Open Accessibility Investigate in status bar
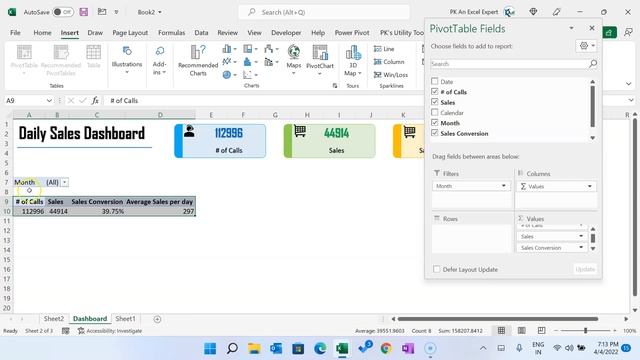Image resolution: width=640 pixels, height=360 pixels. tap(110, 331)
